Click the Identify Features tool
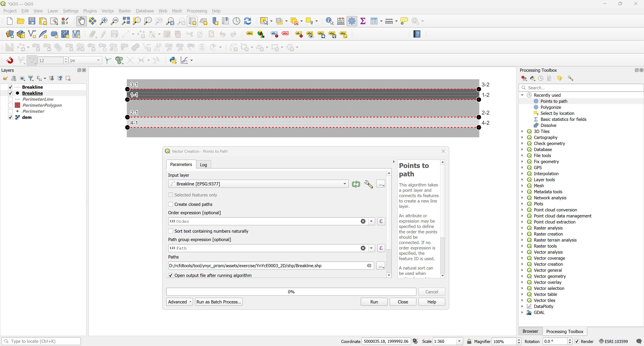Screen dimensions: 644x346 point(330,21)
